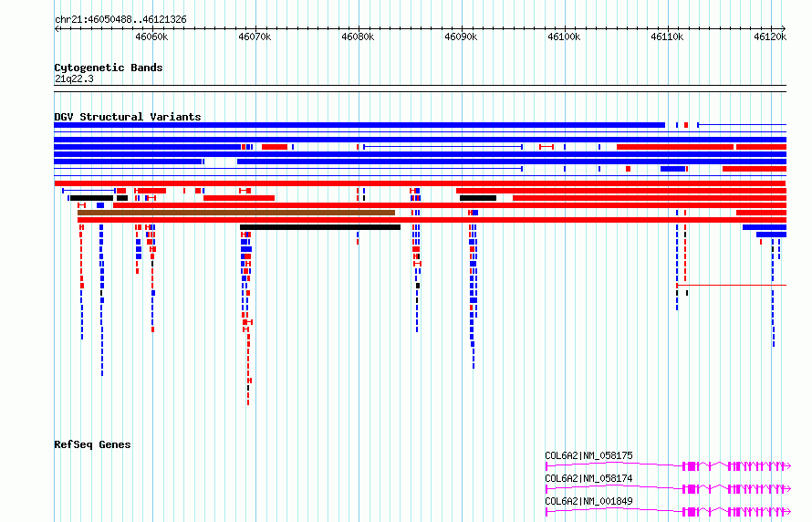Select the long black variant bar below the brown bar

coord(320,227)
